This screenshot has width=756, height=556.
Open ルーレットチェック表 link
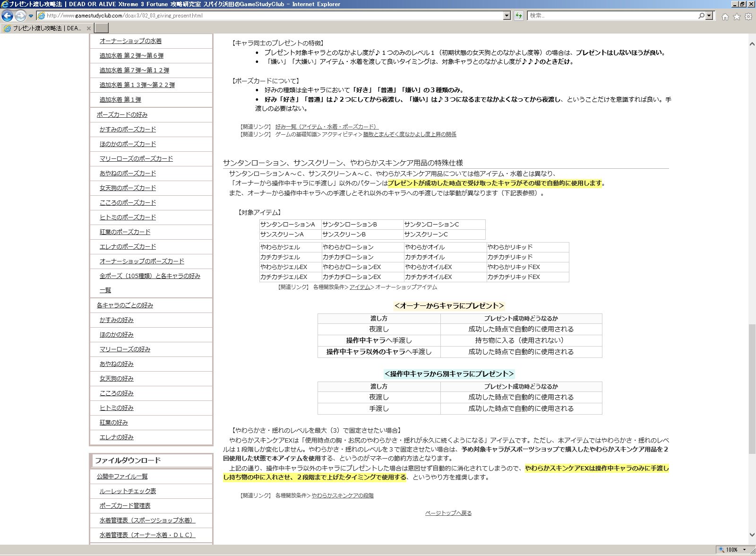[128, 491]
